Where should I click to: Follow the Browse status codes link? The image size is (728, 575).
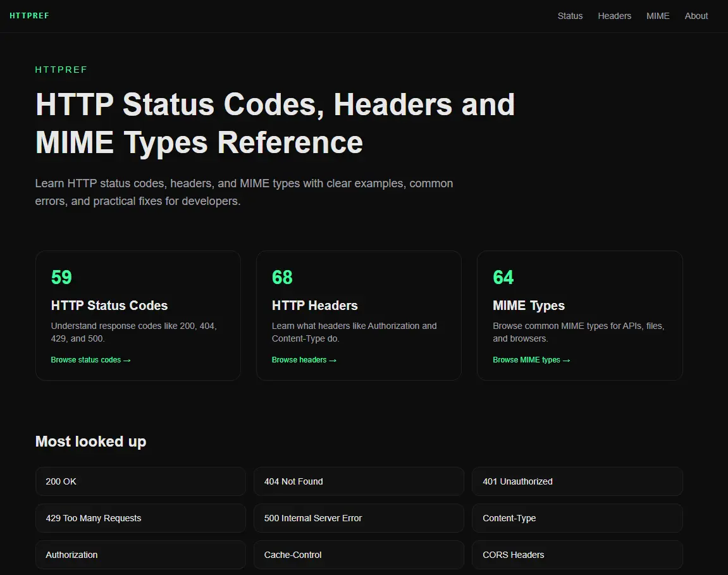coord(90,360)
